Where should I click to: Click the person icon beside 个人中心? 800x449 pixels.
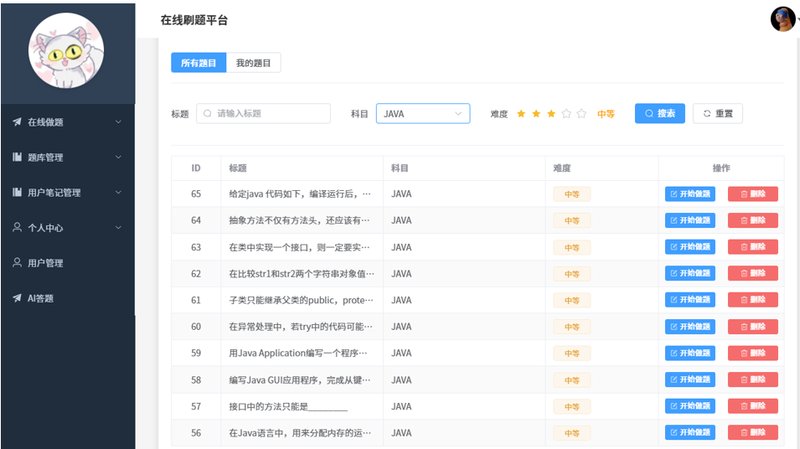pyautogui.click(x=17, y=227)
